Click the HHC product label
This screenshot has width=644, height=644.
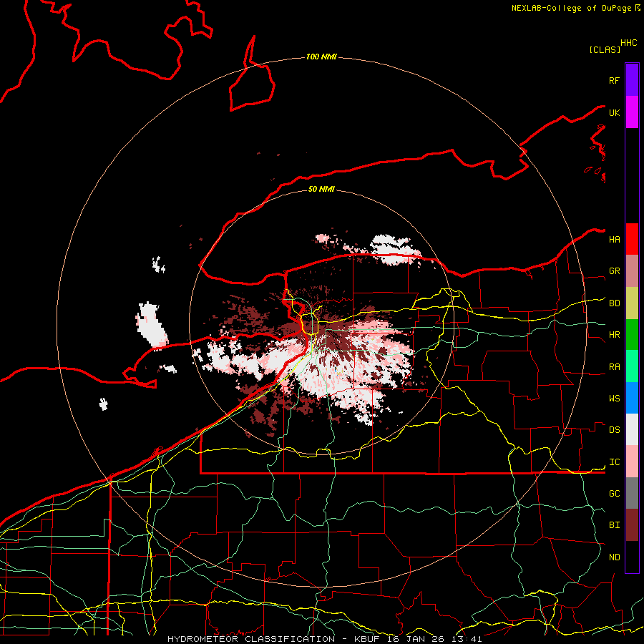[628, 43]
